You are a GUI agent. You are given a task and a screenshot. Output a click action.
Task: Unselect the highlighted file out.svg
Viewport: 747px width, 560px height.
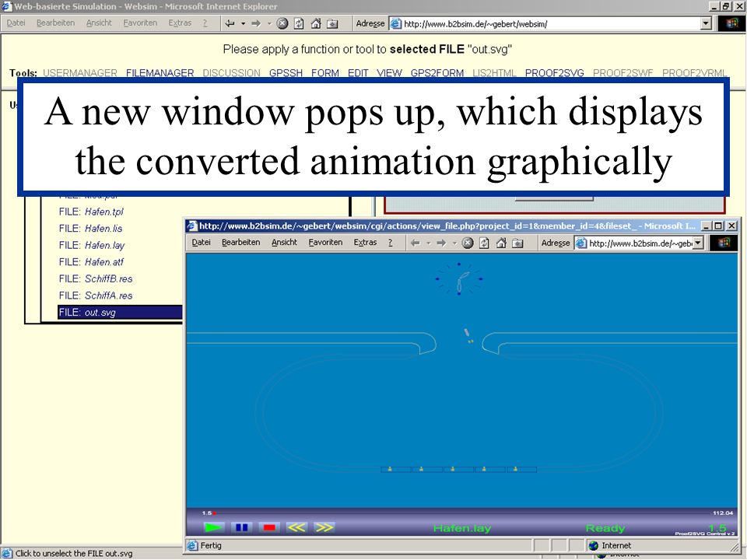click(x=120, y=313)
